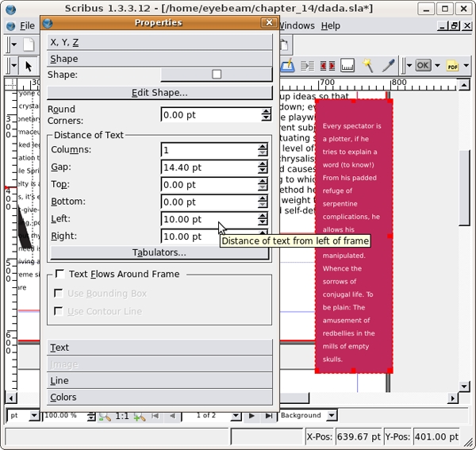The height and width of the screenshot is (450, 476).
Task: Click the PDF export icon
Action: coord(454,66)
